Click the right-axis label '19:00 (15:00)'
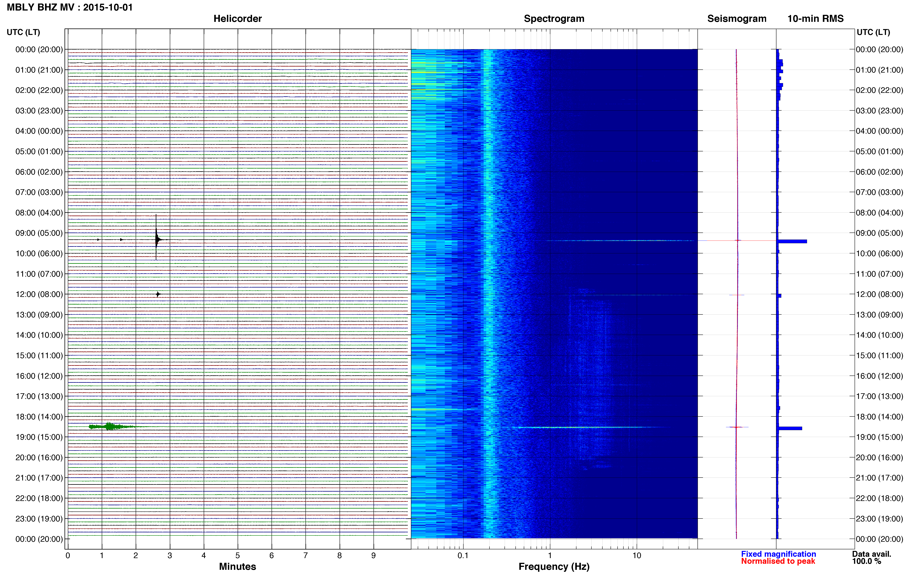 point(880,437)
